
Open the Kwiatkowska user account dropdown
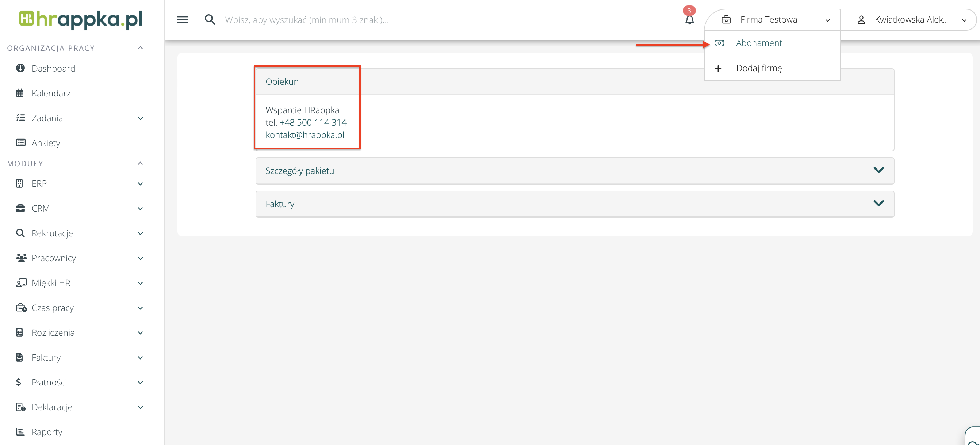911,20
